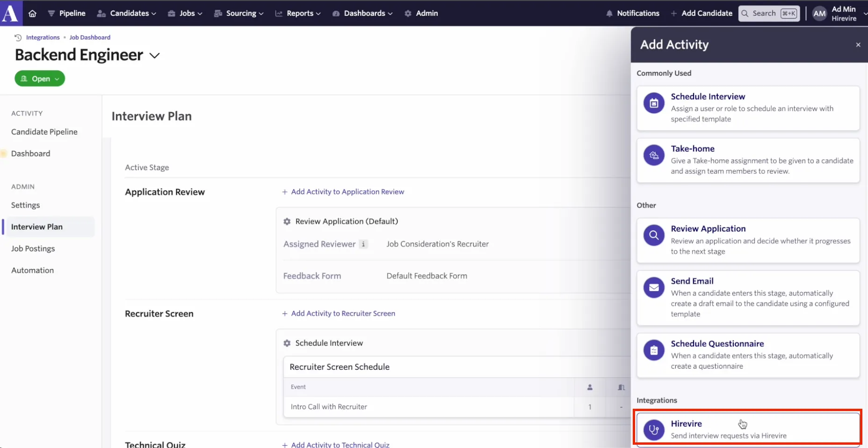This screenshot has height=448, width=868.
Task: Click the building column icon in schedule table
Action: [621, 387]
